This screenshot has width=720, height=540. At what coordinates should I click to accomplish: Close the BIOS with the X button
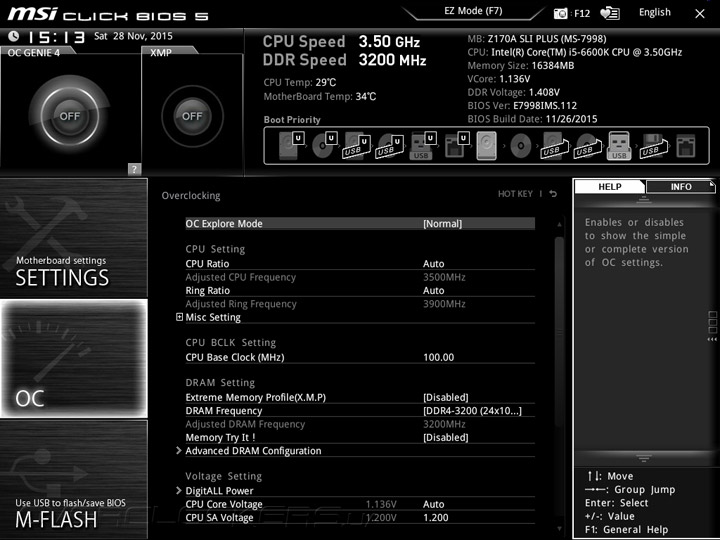tap(700, 14)
